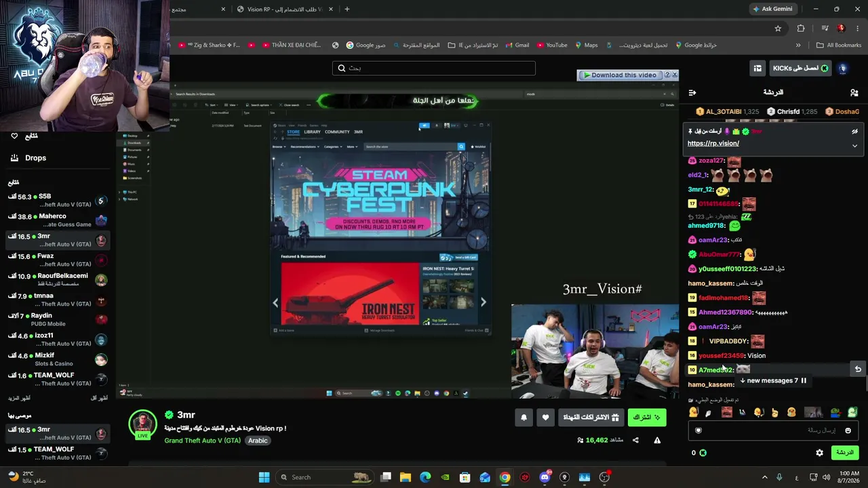
Task: Click the green Subscribe button
Action: pyautogui.click(x=647, y=418)
